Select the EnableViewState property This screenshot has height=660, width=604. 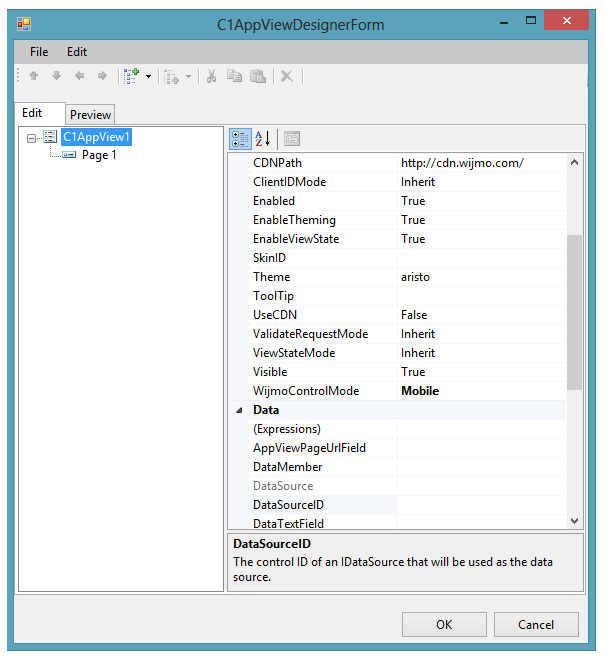pos(323,239)
